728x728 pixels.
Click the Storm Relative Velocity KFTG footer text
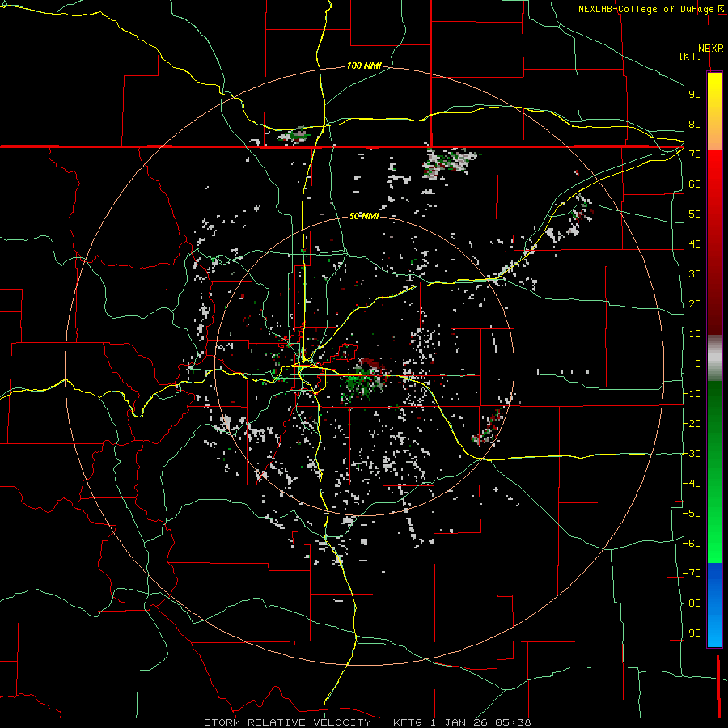[367, 722]
